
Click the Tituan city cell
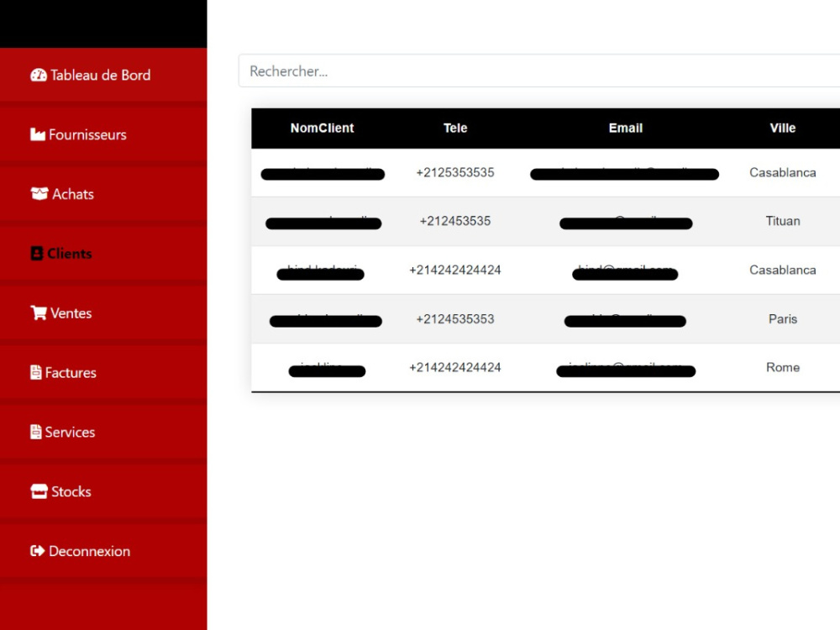pyautogui.click(x=783, y=221)
